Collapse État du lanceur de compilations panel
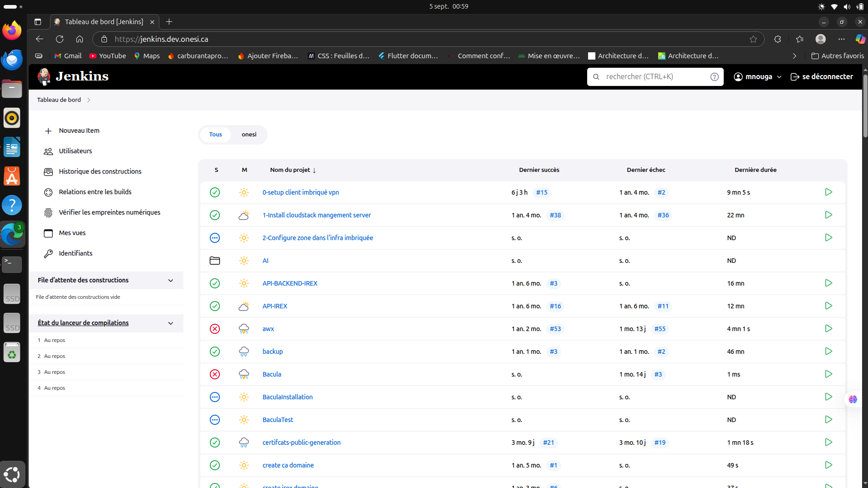The height and width of the screenshot is (488, 868). pyautogui.click(x=171, y=323)
